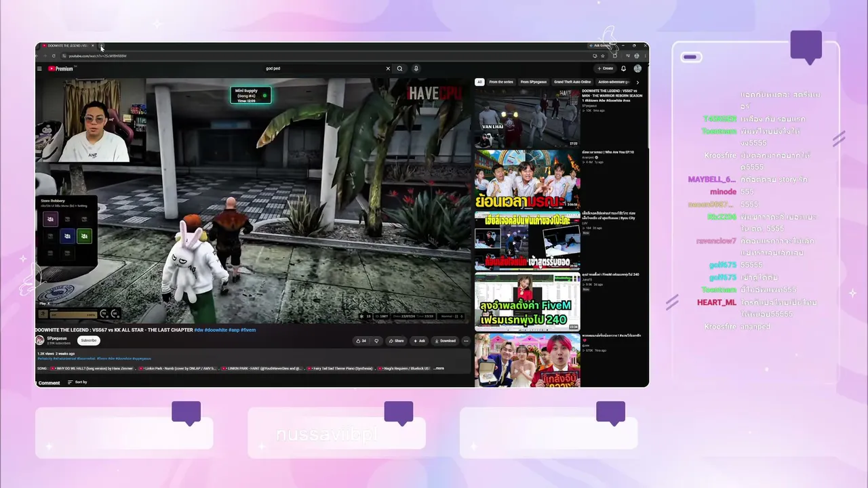Open the pink wedding thumbnail video
This screenshot has width=868, height=488.
pos(528,360)
